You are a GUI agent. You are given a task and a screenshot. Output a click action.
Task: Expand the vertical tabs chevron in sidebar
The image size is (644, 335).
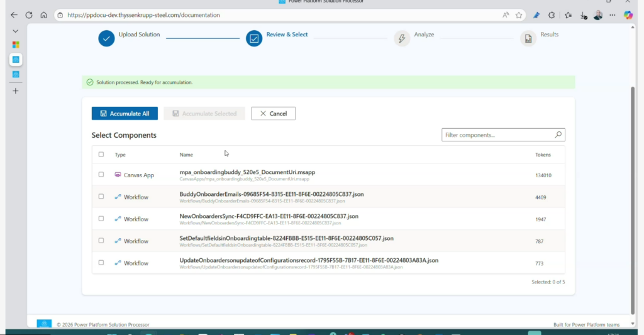[x=16, y=31]
